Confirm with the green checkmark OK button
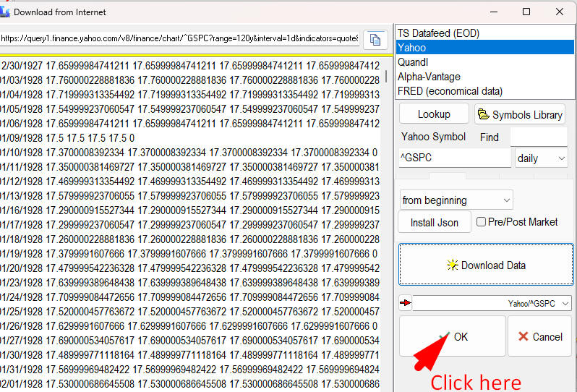 [x=452, y=336]
